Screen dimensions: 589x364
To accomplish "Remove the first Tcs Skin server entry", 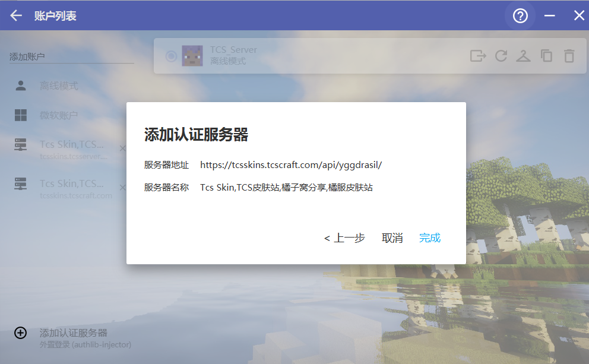I will point(122,148).
